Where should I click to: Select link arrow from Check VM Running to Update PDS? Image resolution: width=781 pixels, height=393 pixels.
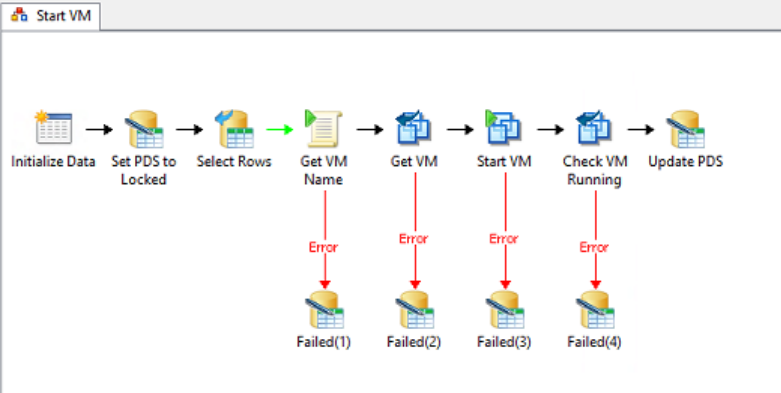pos(641,130)
